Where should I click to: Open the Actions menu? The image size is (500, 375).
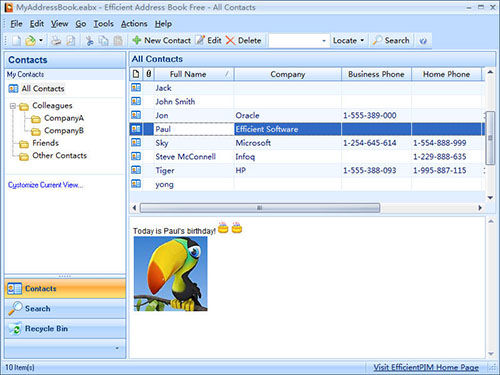tap(134, 24)
